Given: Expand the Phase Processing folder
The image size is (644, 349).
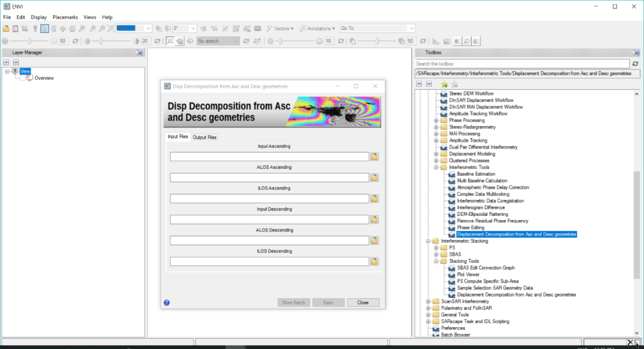Looking at the screenshot, I should click(x=436, y=120).
